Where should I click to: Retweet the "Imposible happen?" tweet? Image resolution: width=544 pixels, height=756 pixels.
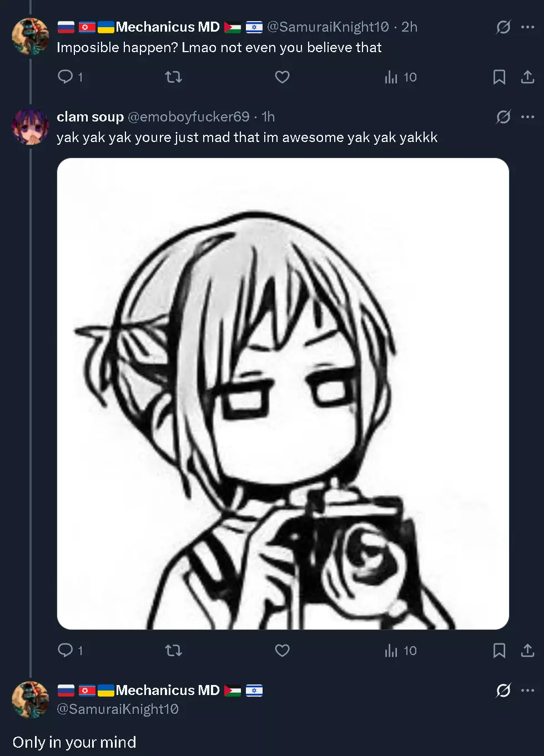tap(174, 77)
